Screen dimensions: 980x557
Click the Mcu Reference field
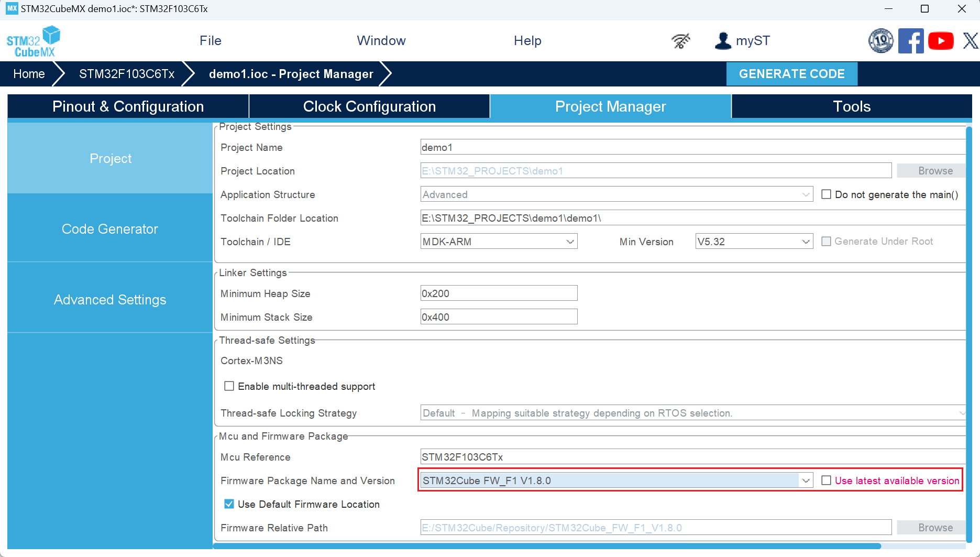[x=692, y=457]
